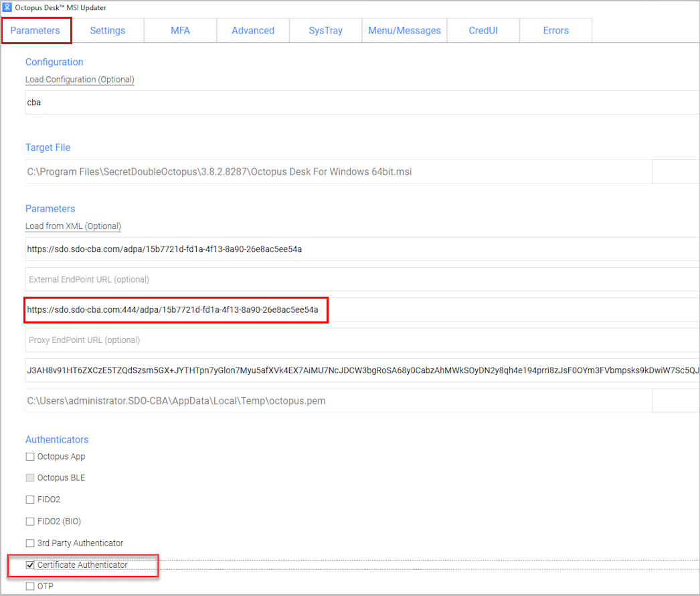Viewport: 700px width, 596px height.
Task: Switch to the Settings tab
Action: click(108, 30)
